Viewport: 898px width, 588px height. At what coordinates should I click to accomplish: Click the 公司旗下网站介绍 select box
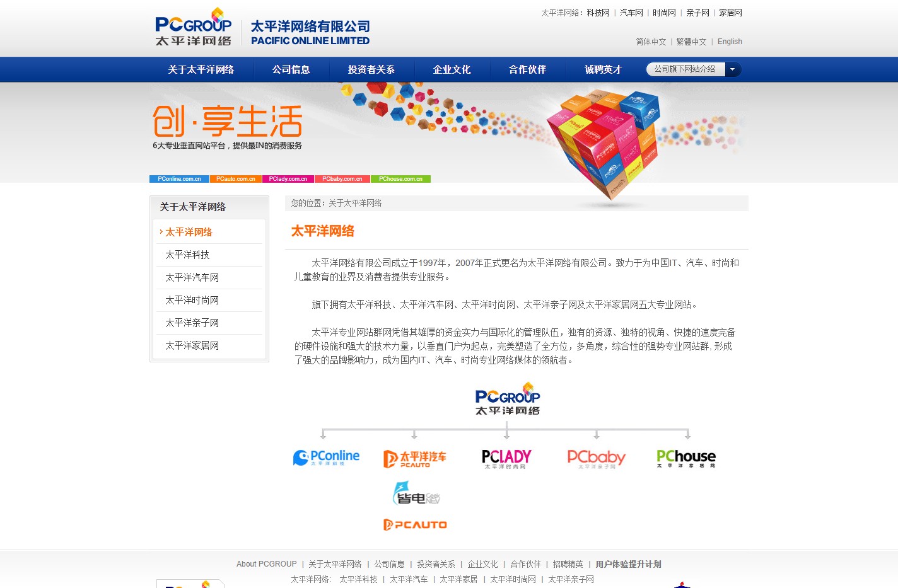point(694,69)
